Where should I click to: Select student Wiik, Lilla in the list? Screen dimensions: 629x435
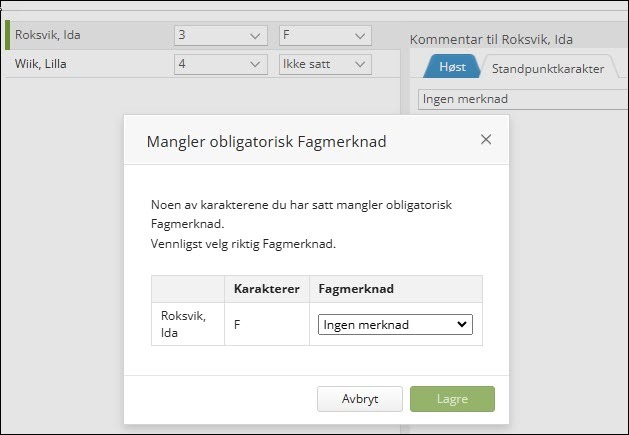[x=42, y=64]
